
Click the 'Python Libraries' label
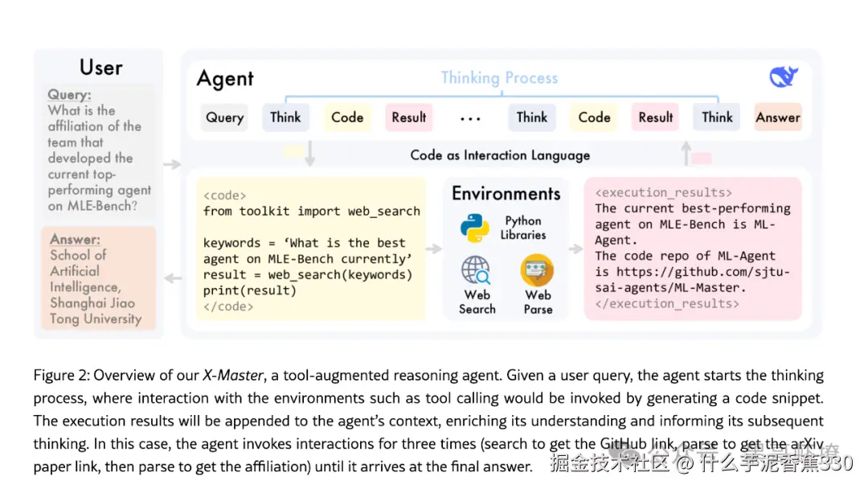click(x=523, y=228)
